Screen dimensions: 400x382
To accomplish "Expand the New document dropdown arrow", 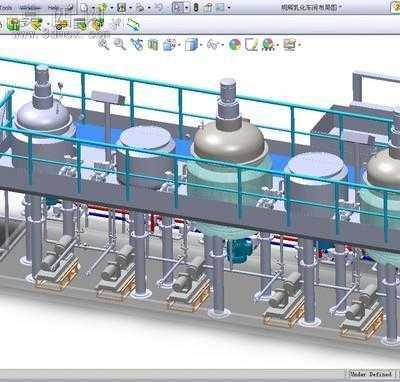I will 93,8.
